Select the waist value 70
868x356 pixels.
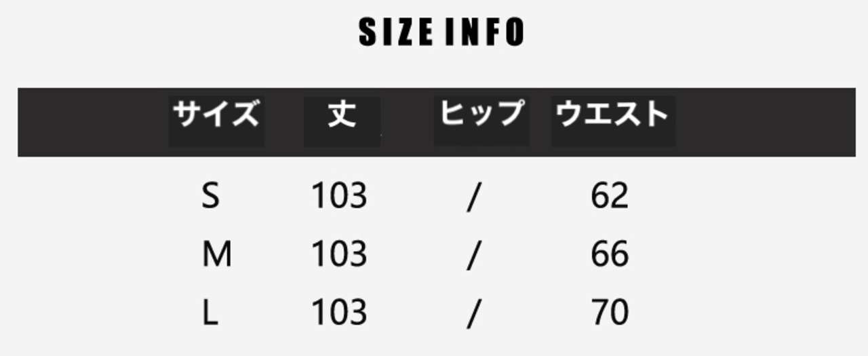point(610,313)
